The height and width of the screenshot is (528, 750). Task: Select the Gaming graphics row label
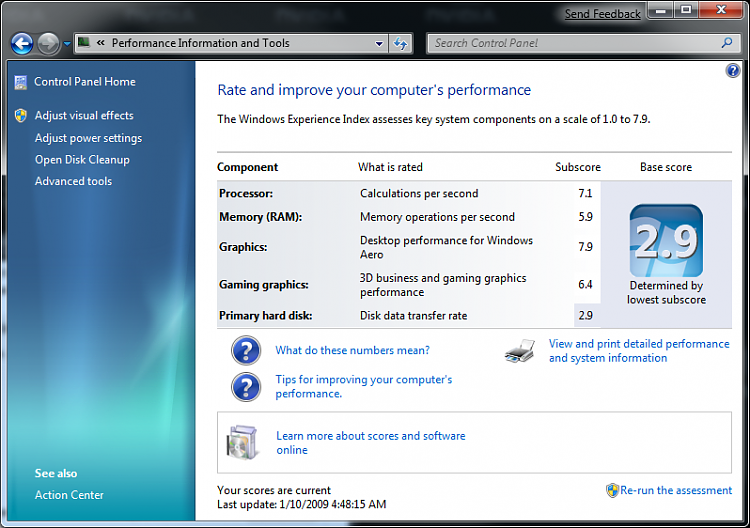click(264, 285)
